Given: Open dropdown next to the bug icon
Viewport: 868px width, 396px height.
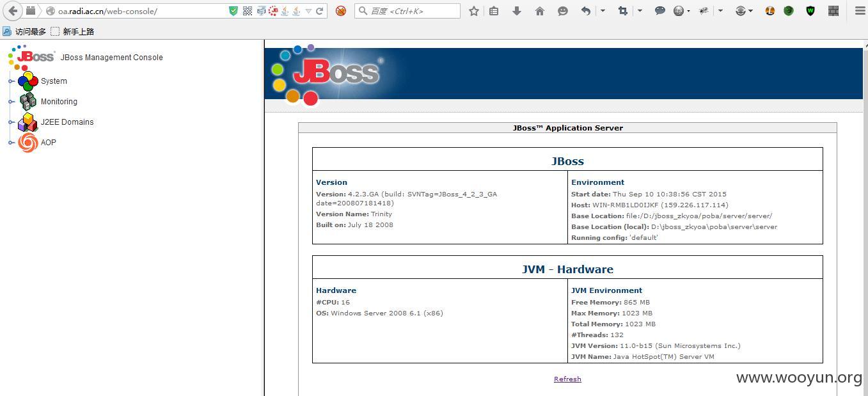Looking at the screenshot, I should click(721, 11).
